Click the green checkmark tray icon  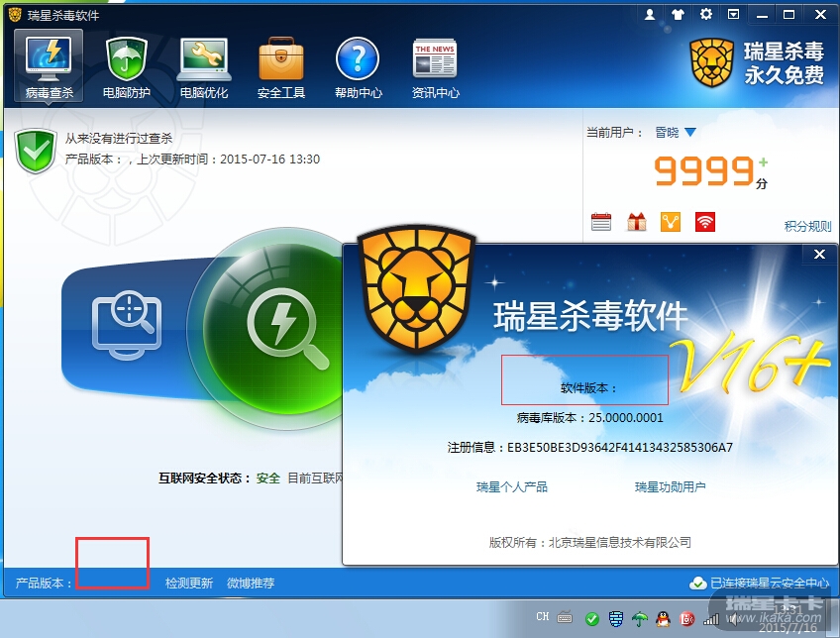(x=592, y=619)
